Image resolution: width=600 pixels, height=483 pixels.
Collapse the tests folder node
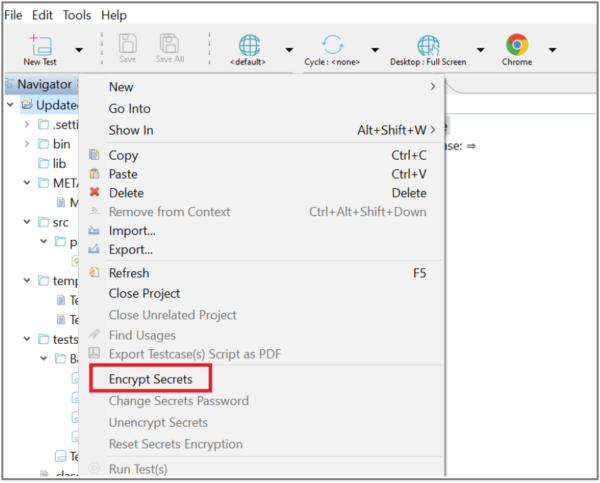[26, 339]
